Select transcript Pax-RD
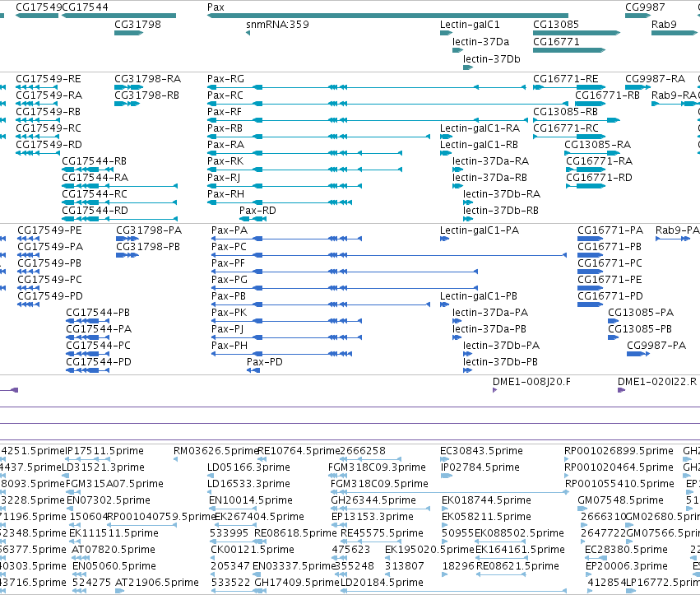700x595 pixels. tap(253, 219)
